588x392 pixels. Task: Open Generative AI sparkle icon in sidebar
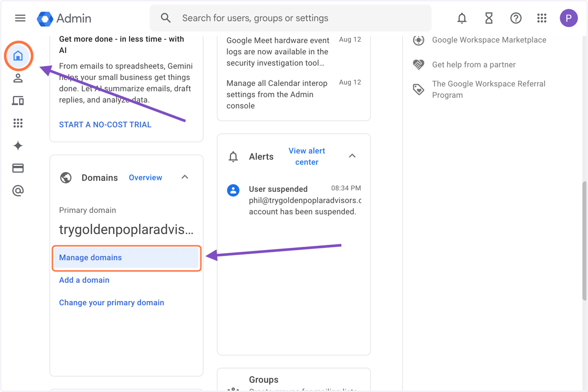click(18, 146)
